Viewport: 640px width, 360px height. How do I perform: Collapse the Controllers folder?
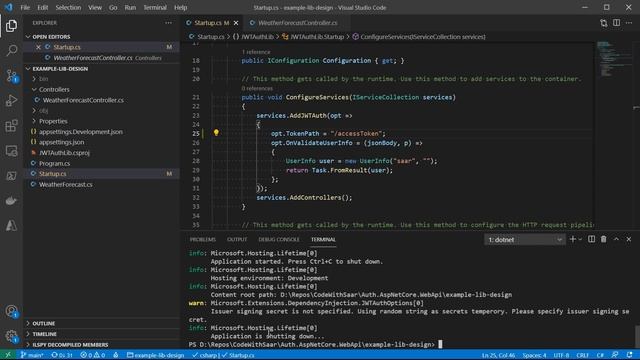pyautogui.click(x=54, y=89)
